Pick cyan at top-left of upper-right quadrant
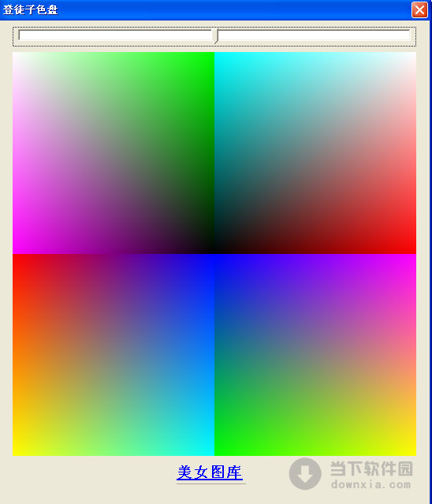This screenshot has height=504, width=432. 217,54
